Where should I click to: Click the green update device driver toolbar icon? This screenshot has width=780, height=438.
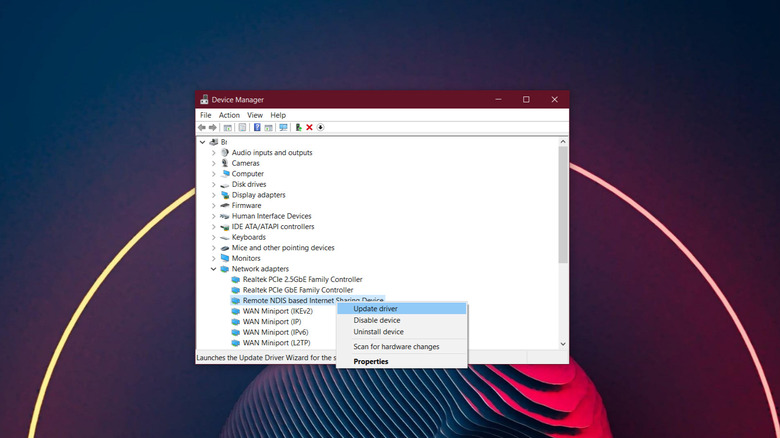pos(298,128)
